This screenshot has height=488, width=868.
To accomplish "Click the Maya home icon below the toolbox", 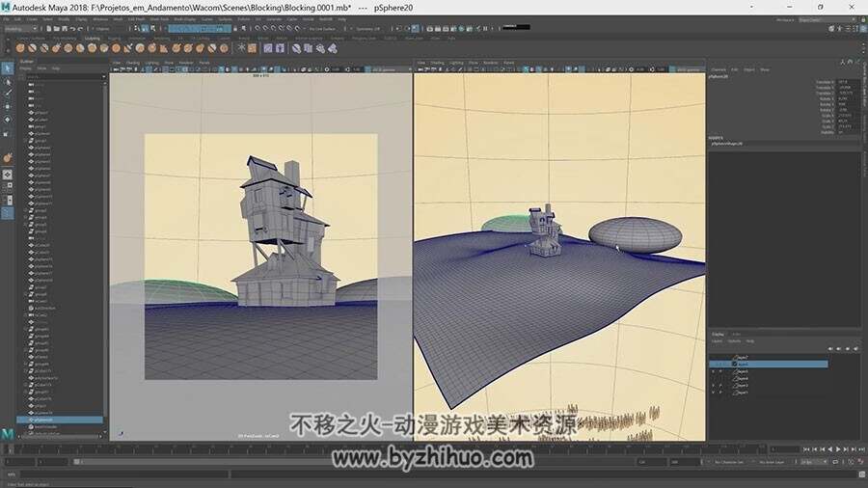I will 7,434.
